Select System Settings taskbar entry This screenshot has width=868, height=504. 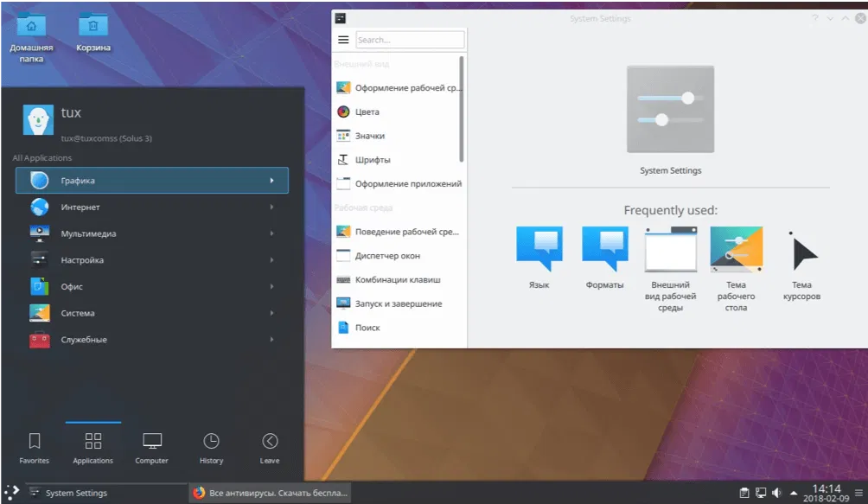pyautogui.click(x=105, y=493)
